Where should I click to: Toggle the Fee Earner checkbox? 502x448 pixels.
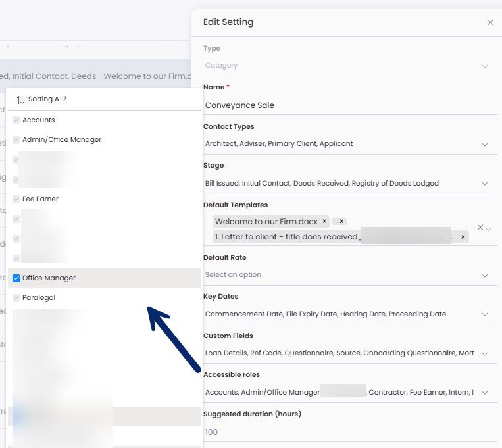16,199
